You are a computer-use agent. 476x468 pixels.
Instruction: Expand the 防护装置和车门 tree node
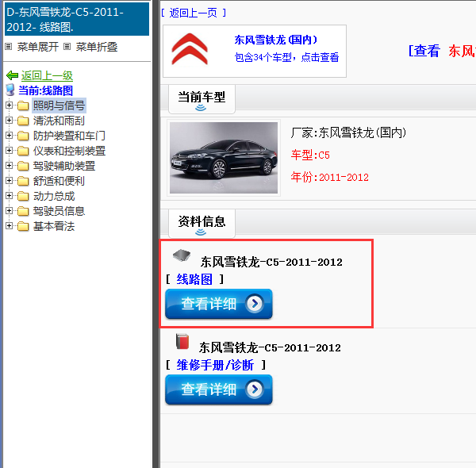(x=9, y=135)
